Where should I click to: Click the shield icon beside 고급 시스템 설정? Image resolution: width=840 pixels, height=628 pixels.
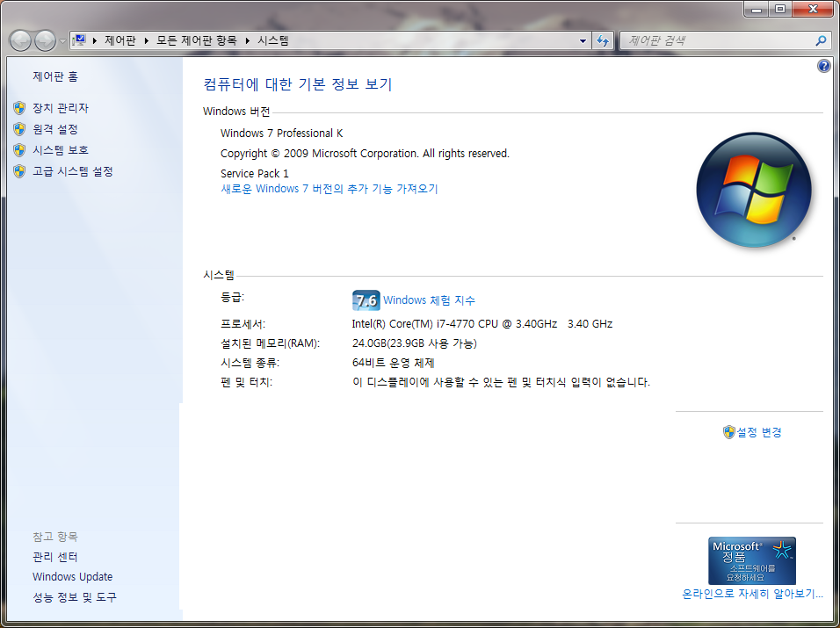click(19, 171)
